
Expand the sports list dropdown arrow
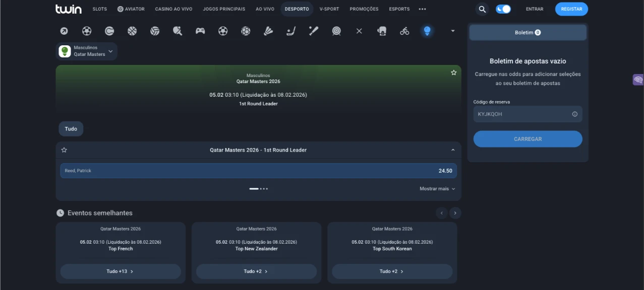[452, 31]
